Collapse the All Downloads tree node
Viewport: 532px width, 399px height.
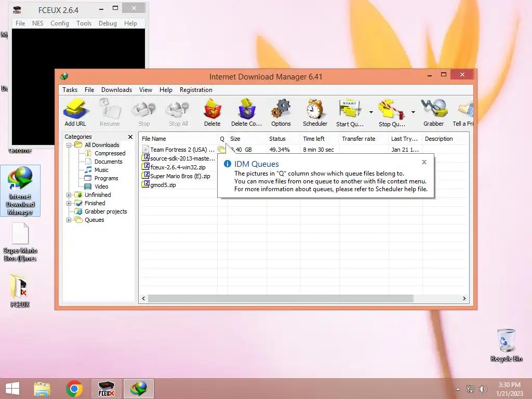pyautogui.click(x=69, y=145)
